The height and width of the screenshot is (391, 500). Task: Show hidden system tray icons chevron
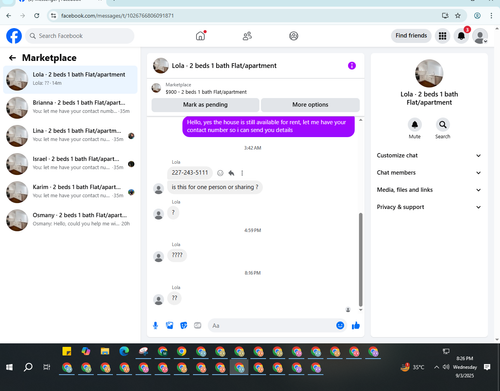click(436, 367)
